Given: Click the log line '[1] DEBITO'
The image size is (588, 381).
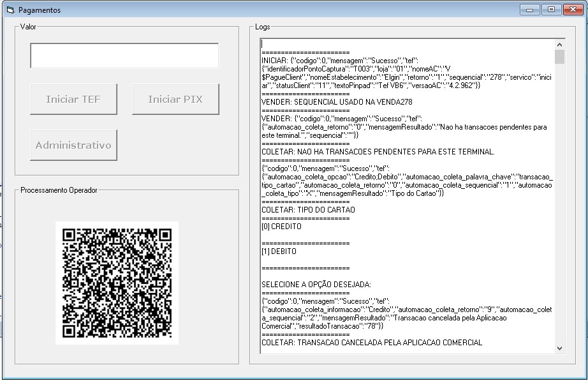Looking at the screenshot, I should coord(279,251).
